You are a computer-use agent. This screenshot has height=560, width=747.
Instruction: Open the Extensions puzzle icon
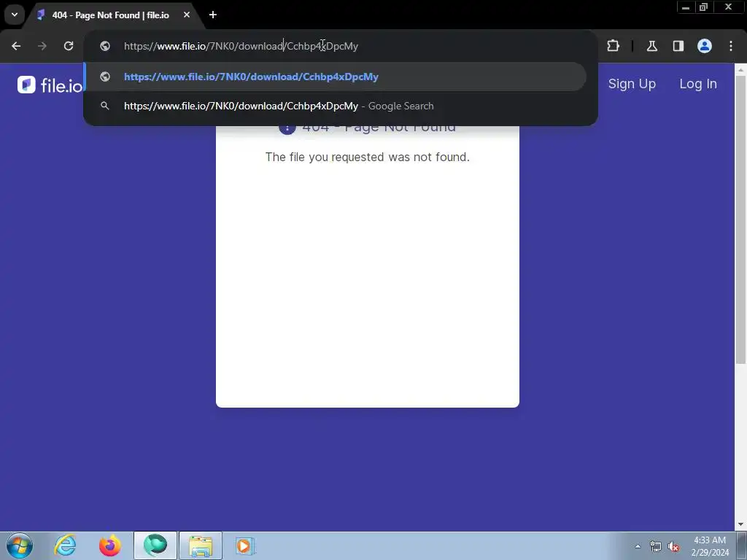[x=613, y=46]
